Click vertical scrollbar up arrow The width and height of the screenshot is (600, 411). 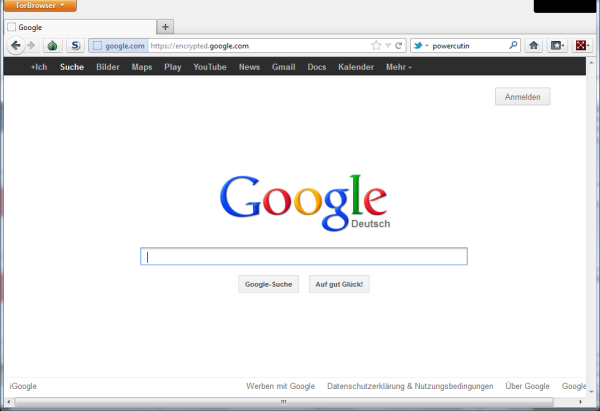[591, 62]
